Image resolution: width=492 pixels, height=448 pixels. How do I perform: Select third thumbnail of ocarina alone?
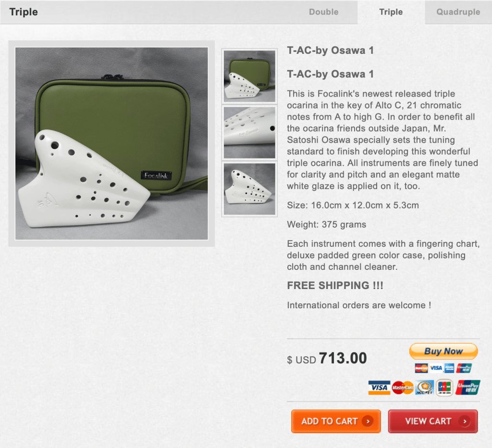pyautogui.click(x=249, y=189)
